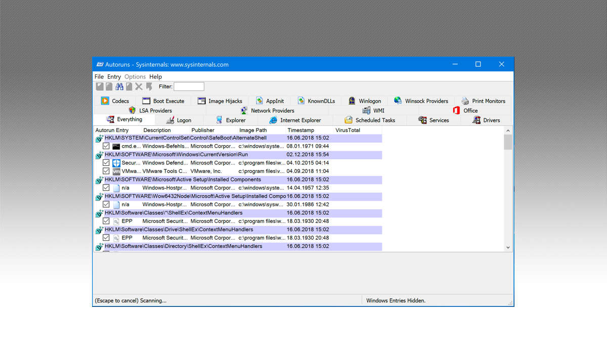Open the Image Hijacks tab

220,101
